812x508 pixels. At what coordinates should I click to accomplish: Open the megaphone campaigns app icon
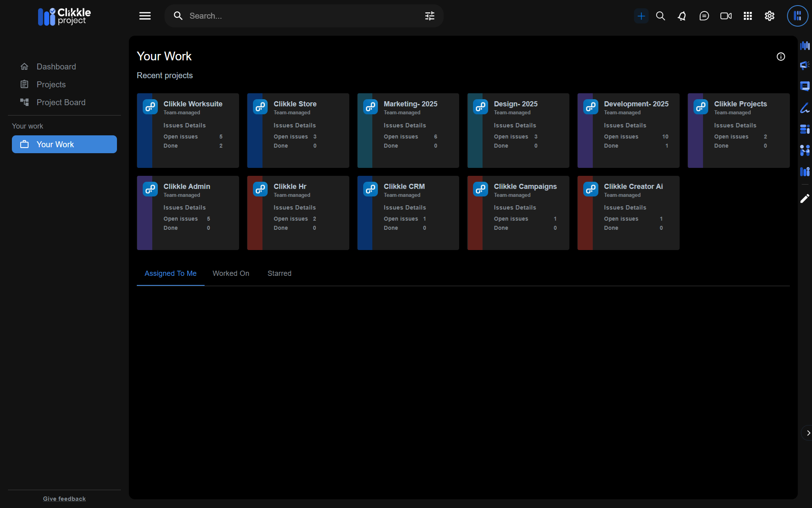(x=804, y=65)
